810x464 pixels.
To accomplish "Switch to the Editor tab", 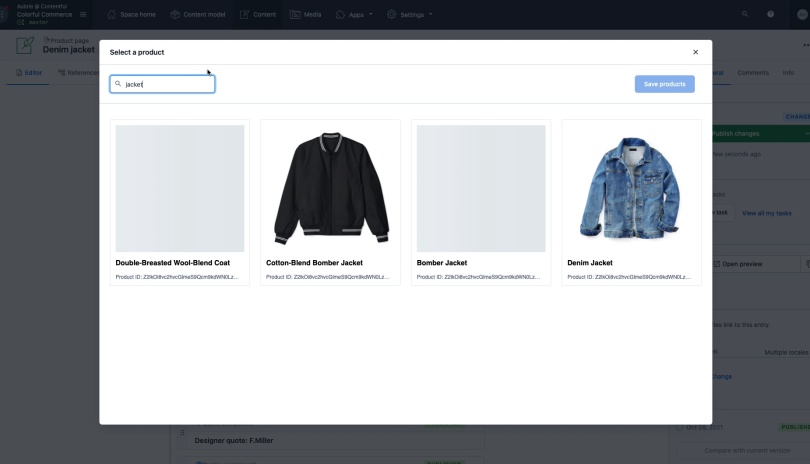I will coord(28,73).
